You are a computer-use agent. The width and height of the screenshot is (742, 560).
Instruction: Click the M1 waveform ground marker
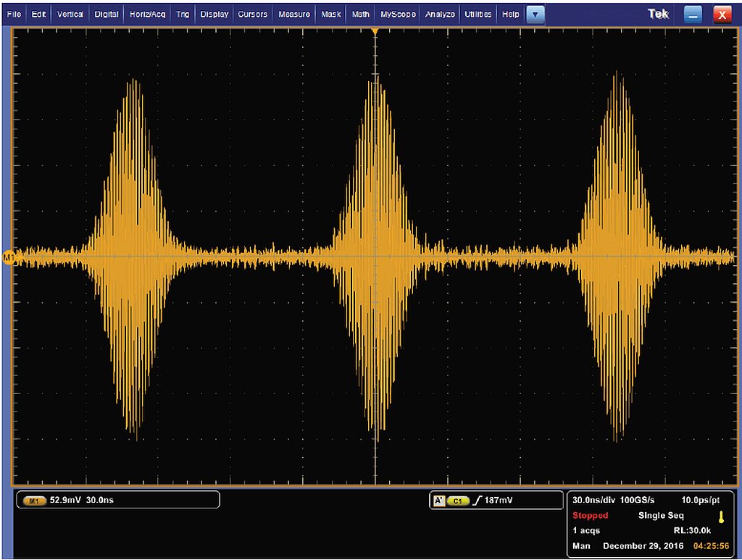click(9, 257)
